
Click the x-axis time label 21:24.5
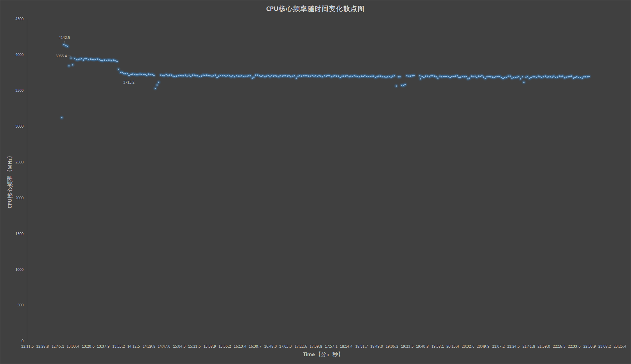[513, 346]
